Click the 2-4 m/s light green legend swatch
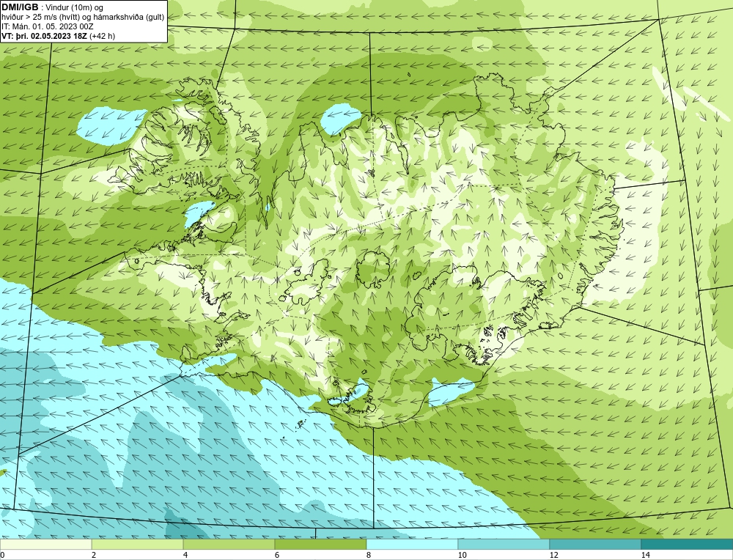The width and height of the screenshot is (733, 560). click(138, 544)
